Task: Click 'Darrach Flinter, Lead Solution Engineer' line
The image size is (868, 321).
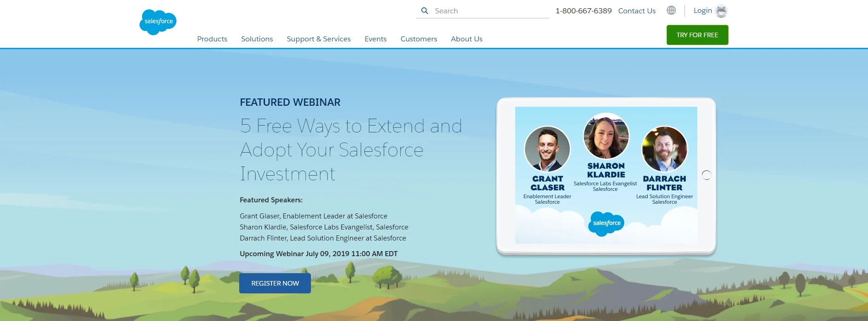Action: 323,238
